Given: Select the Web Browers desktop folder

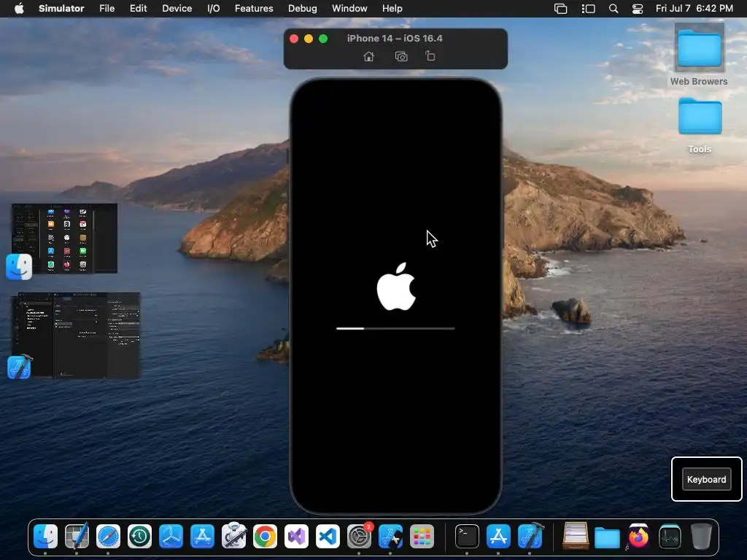Looking at the screenshot, I should pyautogui.click(x=699, y=55).
